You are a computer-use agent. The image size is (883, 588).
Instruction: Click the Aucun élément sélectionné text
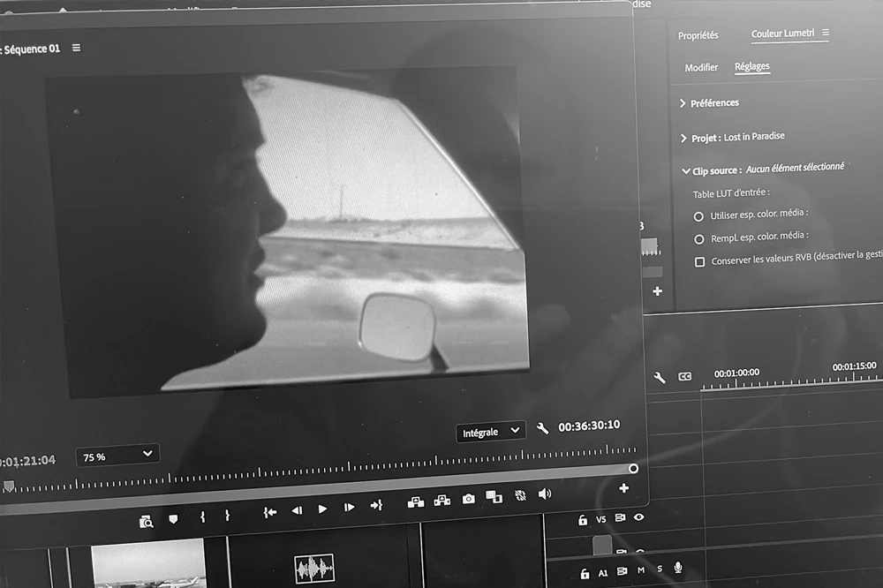coord(796,167)
